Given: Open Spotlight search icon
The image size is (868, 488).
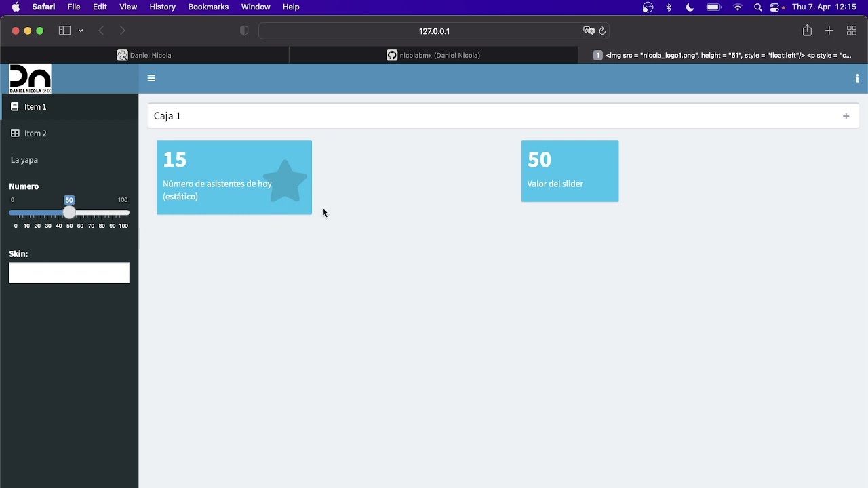Looking at the screenshot, I should click(x=757, y=7).
